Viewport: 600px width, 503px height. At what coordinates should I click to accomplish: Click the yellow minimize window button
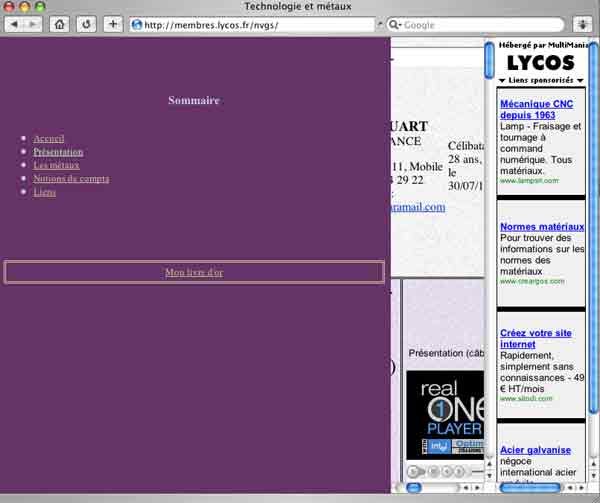pyautogui.click(x=24, y=7)
